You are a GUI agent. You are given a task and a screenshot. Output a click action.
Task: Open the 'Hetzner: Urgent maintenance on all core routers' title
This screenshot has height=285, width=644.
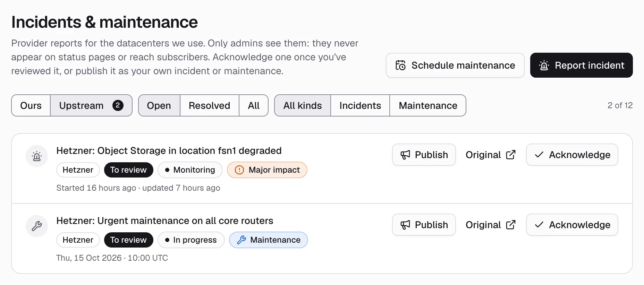165,221
